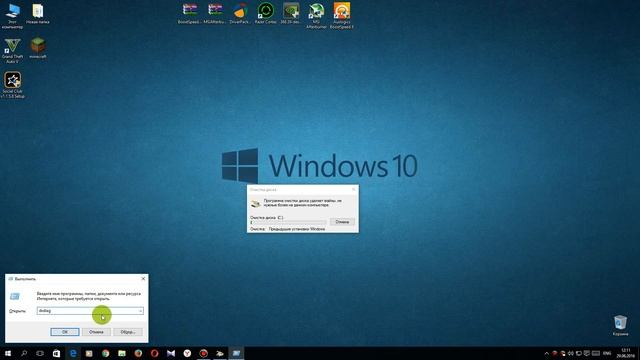Select the DriverPack desktop icon

pyautogui.click(x=240, y=13)
